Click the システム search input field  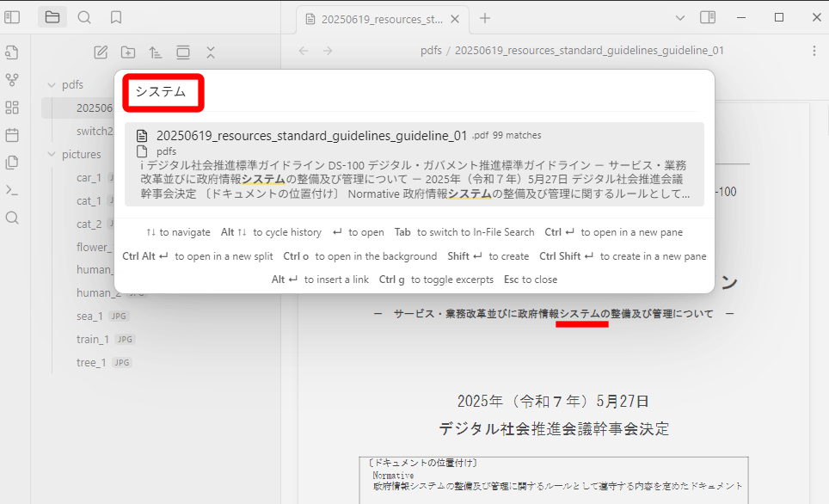click(413, 92)
